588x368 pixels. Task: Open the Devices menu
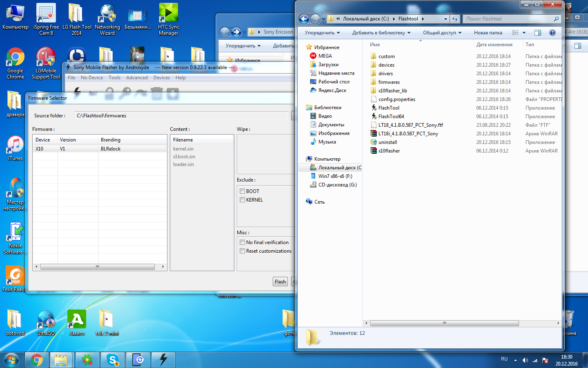162,78
